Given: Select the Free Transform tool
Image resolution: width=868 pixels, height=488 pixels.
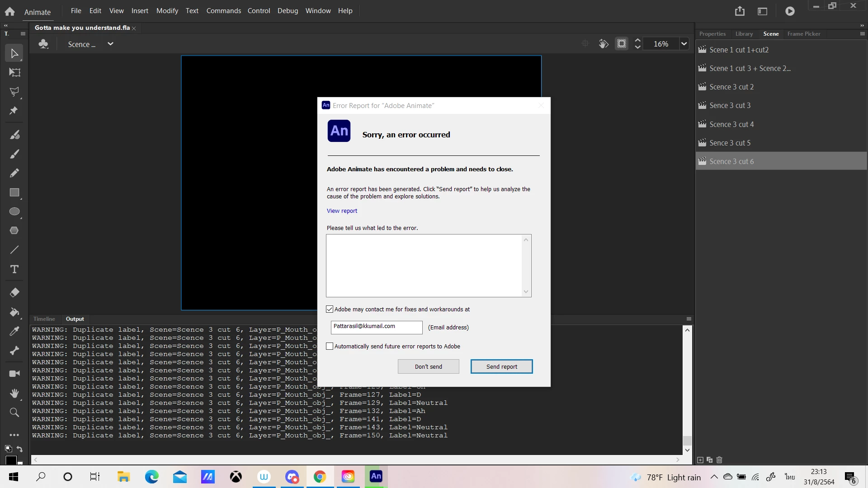Looking at the screenshot, I should click(x=14, y=73).
